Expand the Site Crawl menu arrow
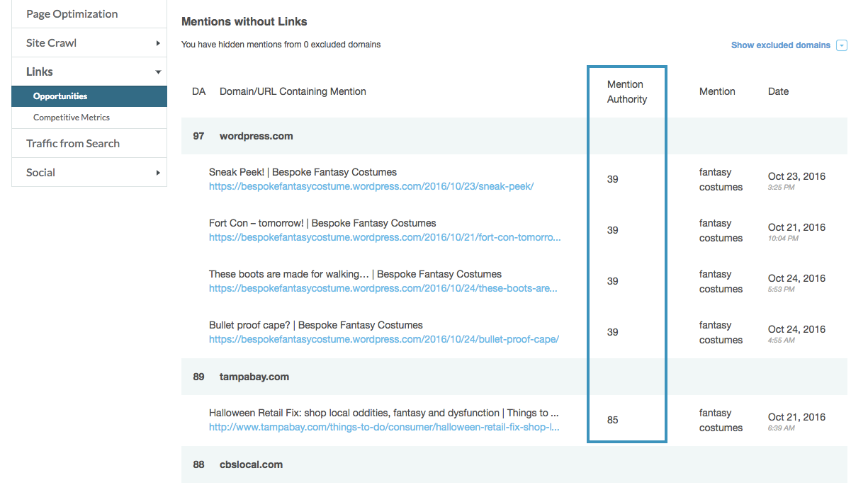This screenshot has width=868, height=485. click(158, 43)
